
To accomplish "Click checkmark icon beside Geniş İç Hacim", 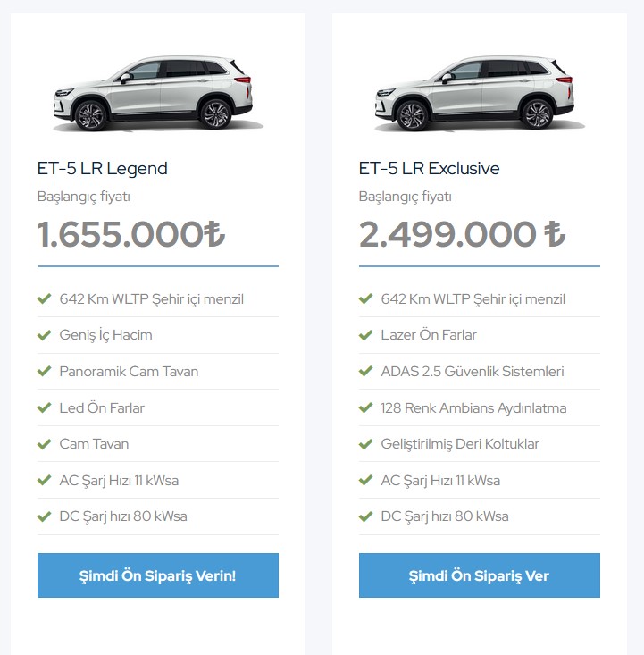I will 44,335.
